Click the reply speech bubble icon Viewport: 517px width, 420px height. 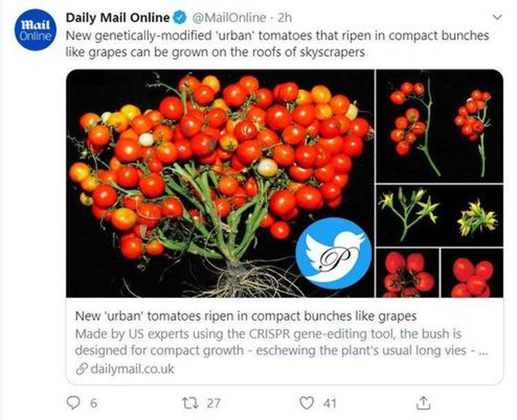tap(74, 403)
